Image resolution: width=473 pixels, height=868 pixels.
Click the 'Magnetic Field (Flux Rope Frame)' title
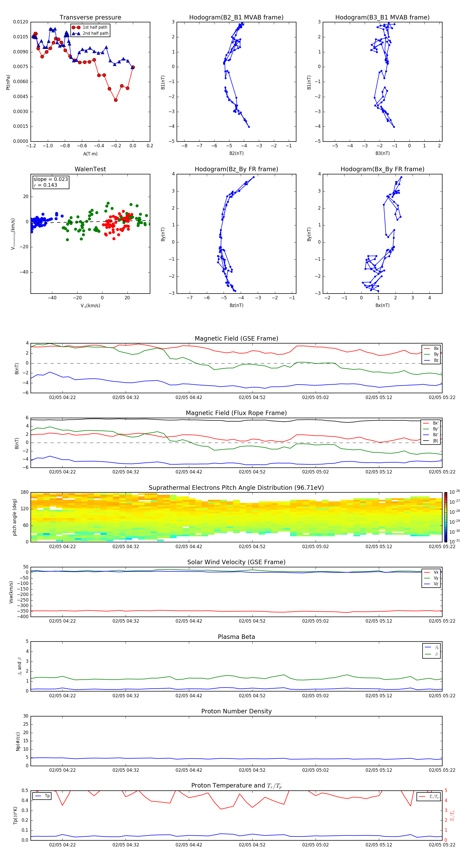236,413
